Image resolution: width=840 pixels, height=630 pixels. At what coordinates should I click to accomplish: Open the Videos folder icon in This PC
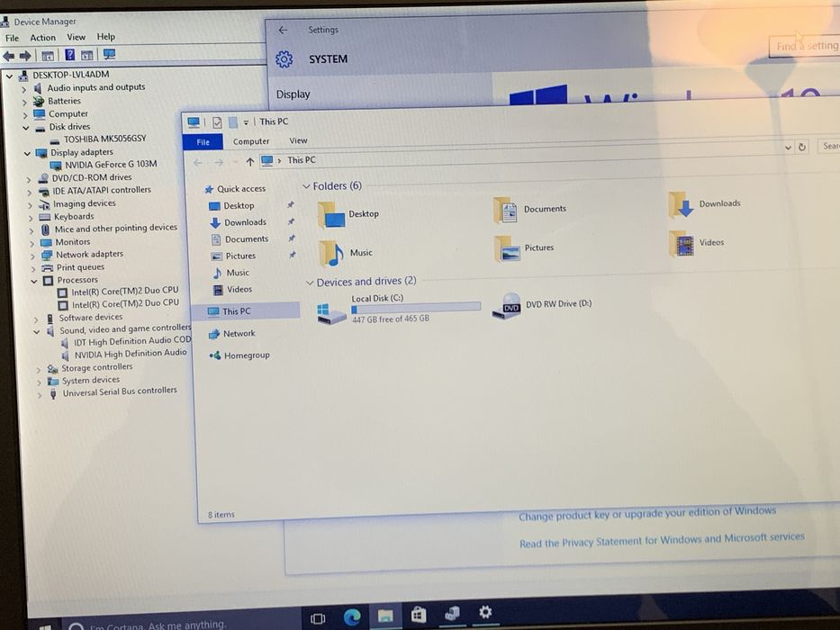pyautogui.click(x=682, y=244)
